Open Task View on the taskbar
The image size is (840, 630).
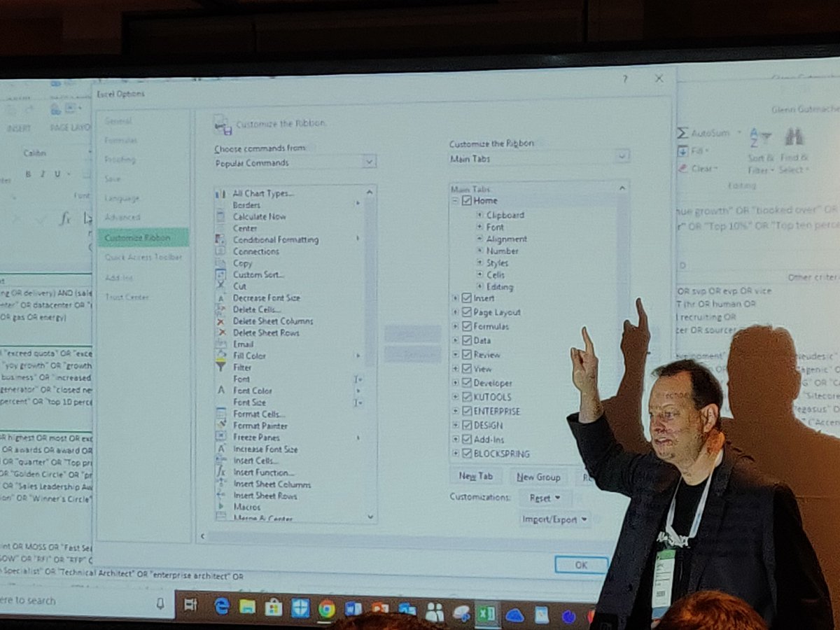point(190,605)
